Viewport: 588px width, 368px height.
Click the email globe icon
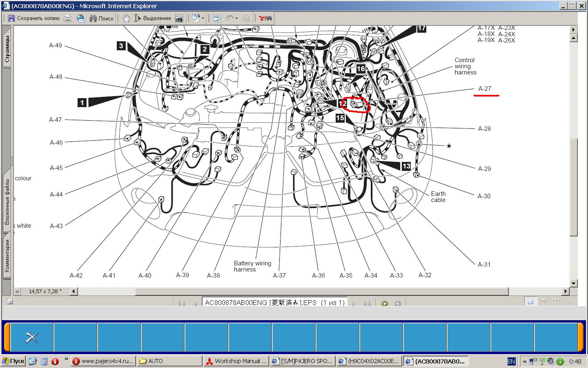coord(81,18)
